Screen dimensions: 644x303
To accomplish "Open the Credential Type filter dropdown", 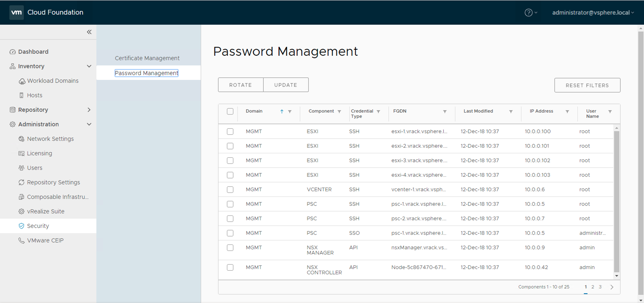I will click(x=378, y=112).
